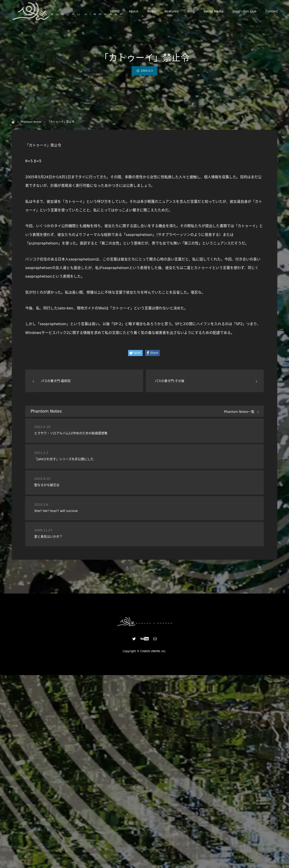Viewport: 289px width, 868px height.
Task: Open the footer Twitter icon
Action: click(x=134, y=639)
